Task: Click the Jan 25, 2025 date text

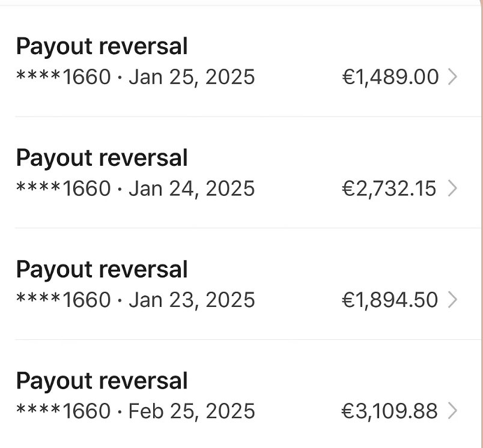Action: pyautogui.click(x=192, y=77)
